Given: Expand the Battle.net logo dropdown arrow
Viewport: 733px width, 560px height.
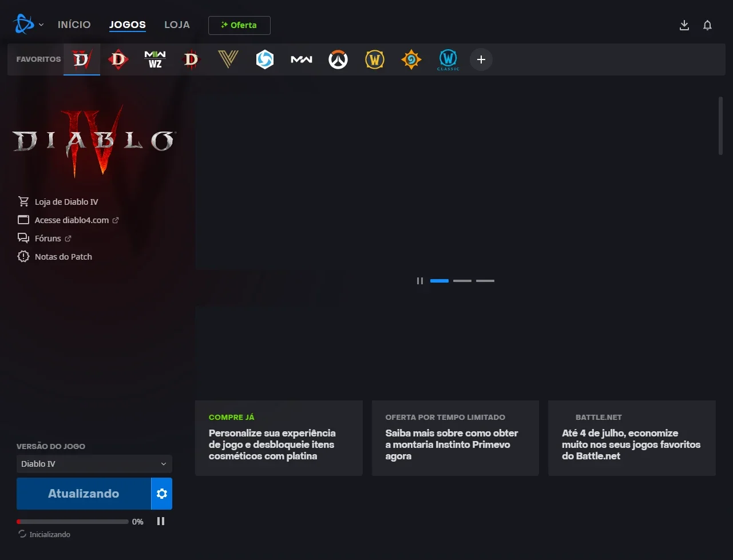Looking at the screenshot, I should tap(41, 25).
